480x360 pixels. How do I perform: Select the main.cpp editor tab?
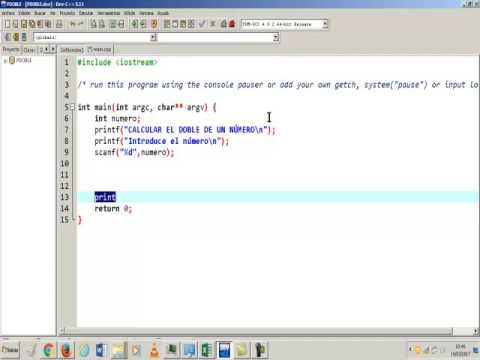pyautogui.click(x=100, y=49)
